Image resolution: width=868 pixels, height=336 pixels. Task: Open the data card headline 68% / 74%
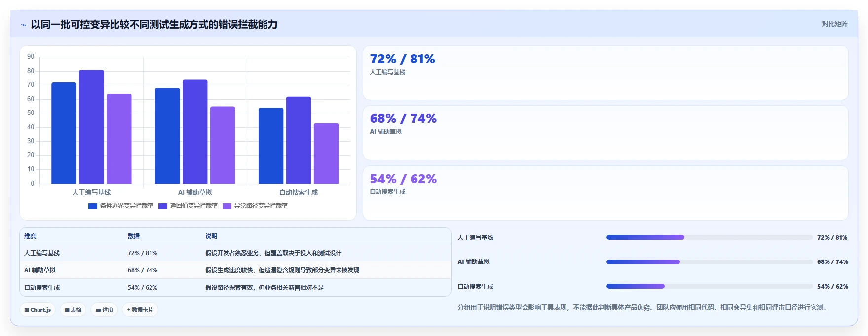pyautogui.click(x=403, y=118)
